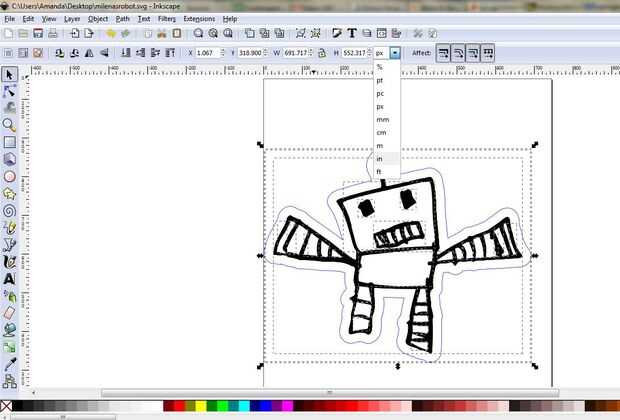The image size is (620, 420).
Task: Choose 'pt' from the units list
Action: point(387,80)
